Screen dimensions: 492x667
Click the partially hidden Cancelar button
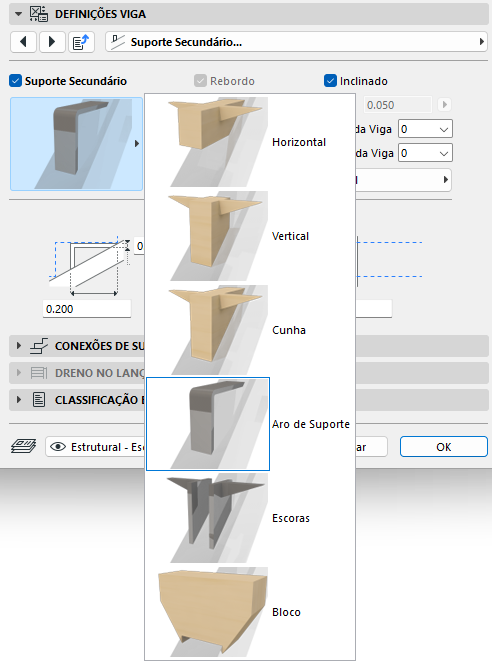coord(371,447)
